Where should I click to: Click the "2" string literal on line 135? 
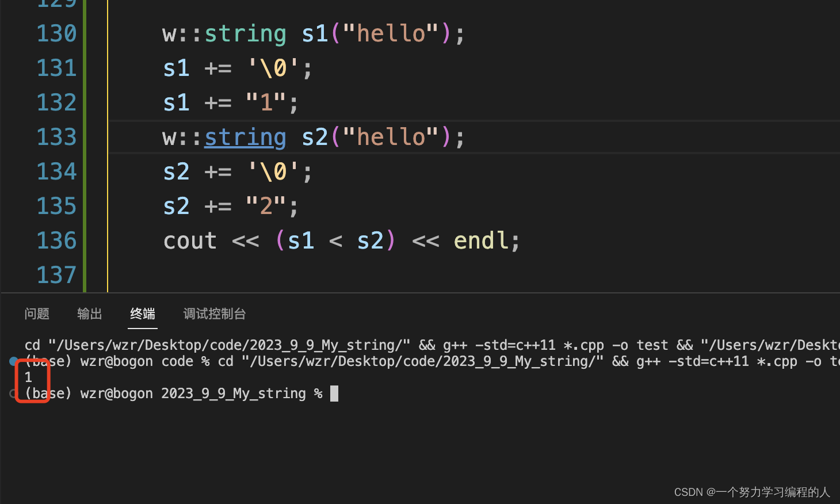pos(266,206)
